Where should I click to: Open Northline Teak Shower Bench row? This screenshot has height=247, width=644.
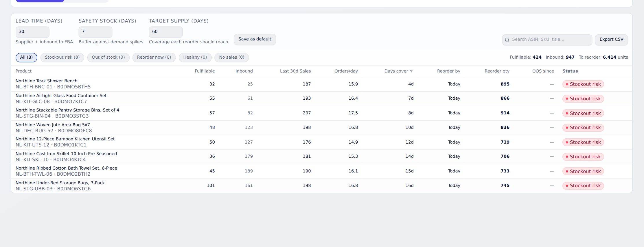(322, 84)
